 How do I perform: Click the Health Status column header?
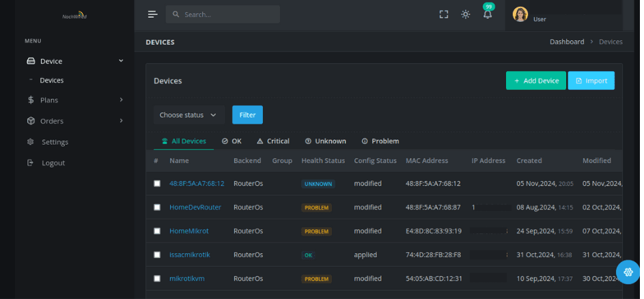coord(323,160)
